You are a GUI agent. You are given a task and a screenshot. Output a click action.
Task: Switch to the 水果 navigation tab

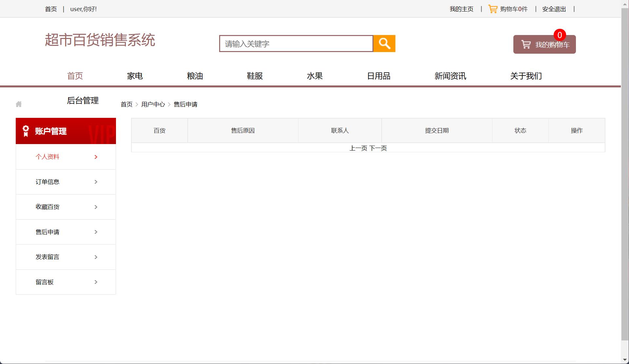pyautogui.click(x=314, y=76)
